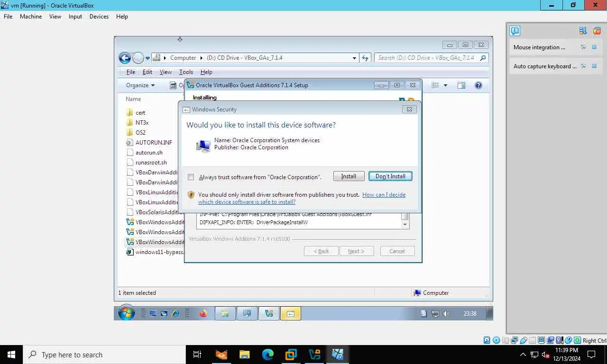
Task: Click the guest taskbar Windows Explorer button
Action: coord(225,313)
